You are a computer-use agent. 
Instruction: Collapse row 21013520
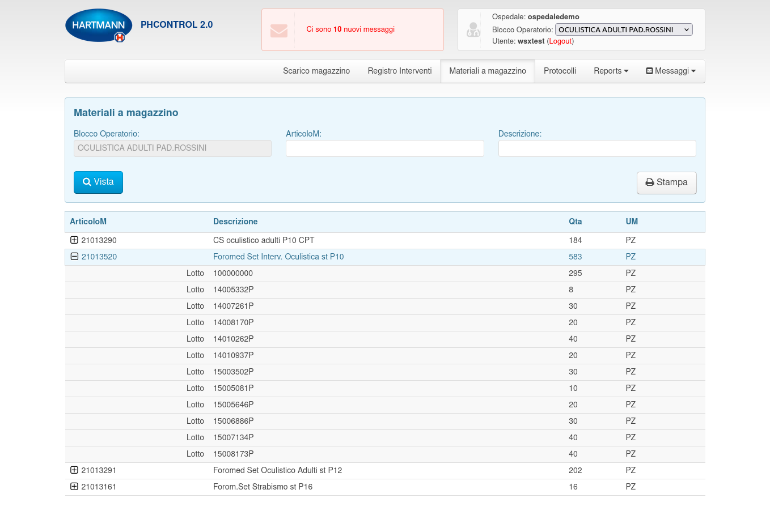click(74, 257)
